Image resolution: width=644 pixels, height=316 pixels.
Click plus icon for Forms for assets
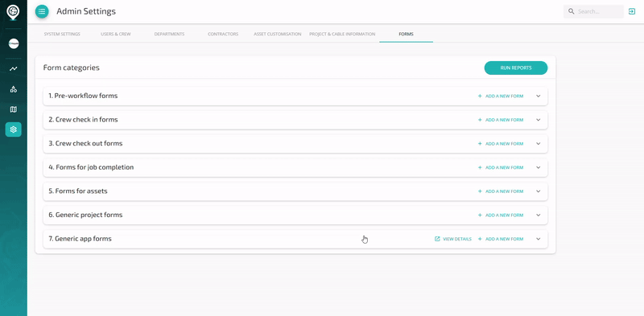(x=480, y=191)
